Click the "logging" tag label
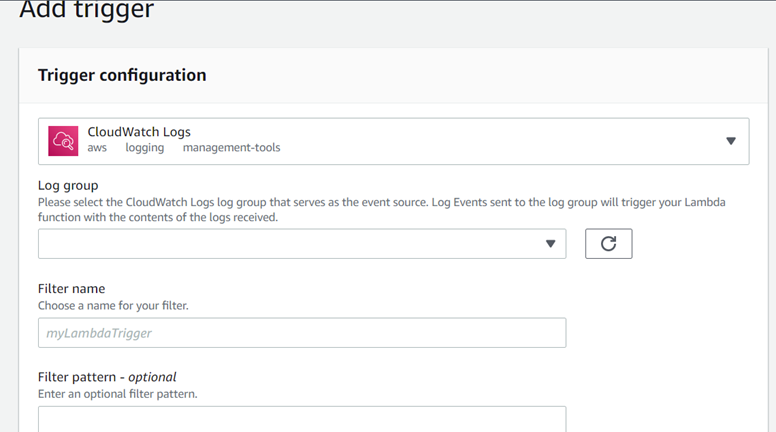This screenshot has height=432, width=776. click(x=144, y=148)
